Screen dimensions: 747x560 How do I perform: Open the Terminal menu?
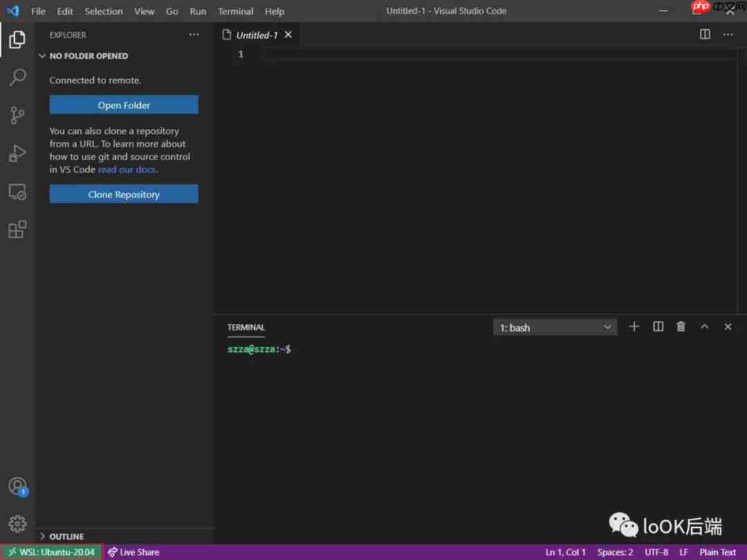[235, 11]
